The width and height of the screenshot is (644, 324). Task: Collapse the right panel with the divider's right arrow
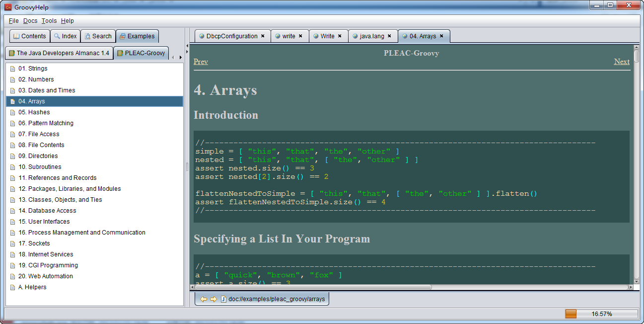coord(187,52)
